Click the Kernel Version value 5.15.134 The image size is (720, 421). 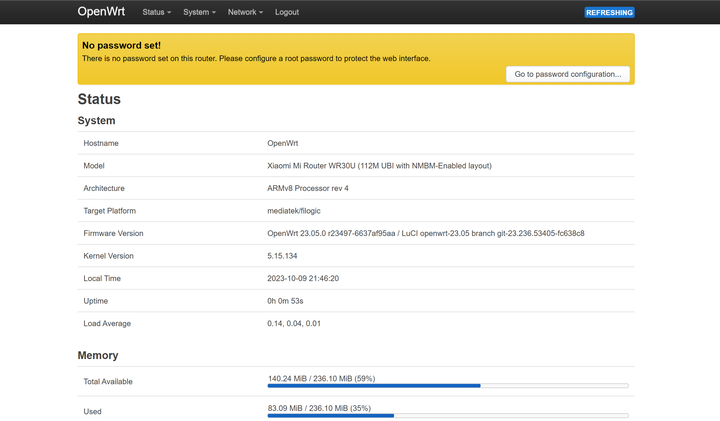288,256
